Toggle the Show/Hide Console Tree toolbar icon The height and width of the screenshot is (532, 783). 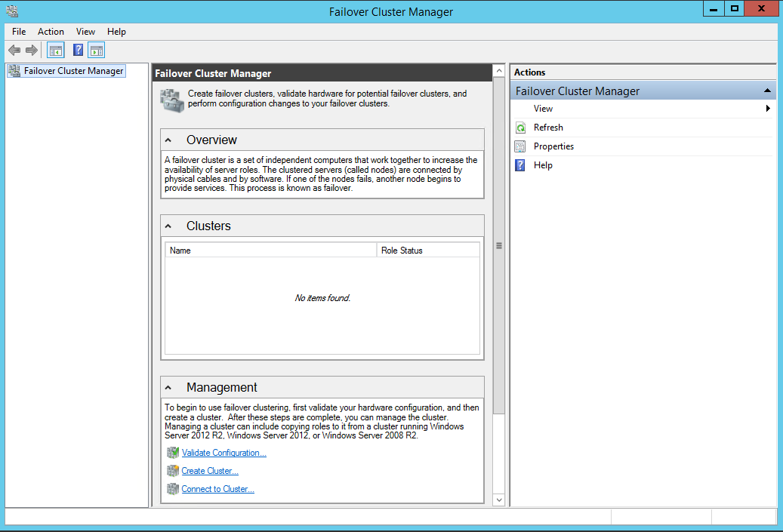pyautogui.click(x=55, y=51)
